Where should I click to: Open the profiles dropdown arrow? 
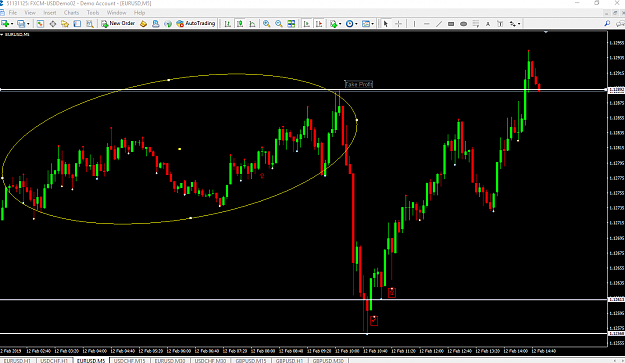[28, 24]
